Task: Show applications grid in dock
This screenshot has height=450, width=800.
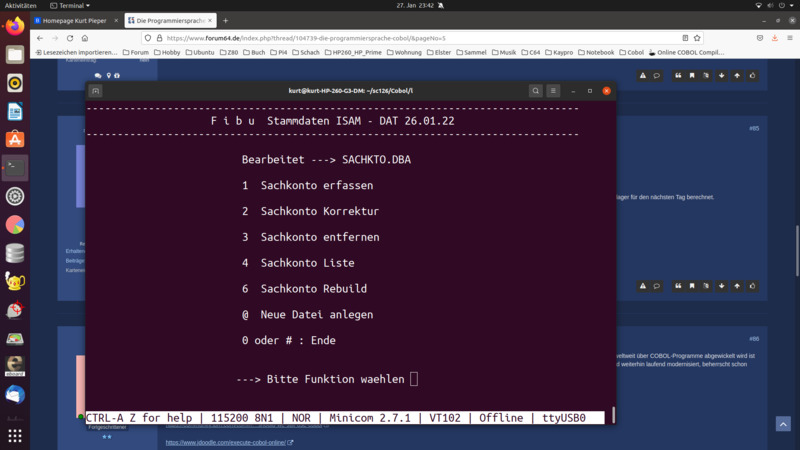Action: [x=15, y=436]
